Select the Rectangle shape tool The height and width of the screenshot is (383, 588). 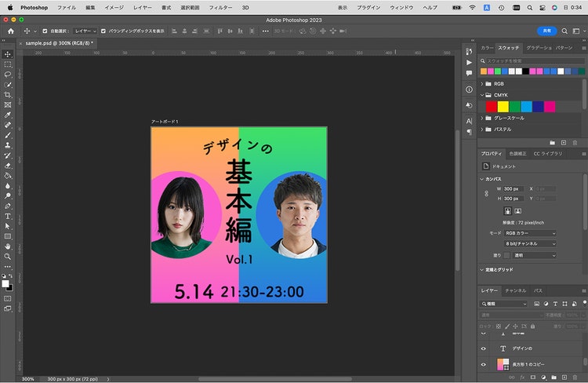8,236
